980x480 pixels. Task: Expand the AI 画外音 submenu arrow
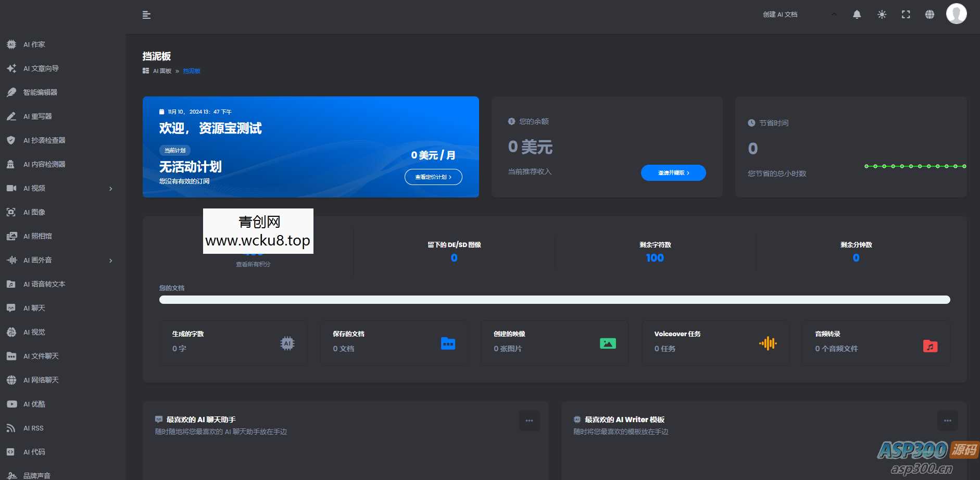point(110,261)
